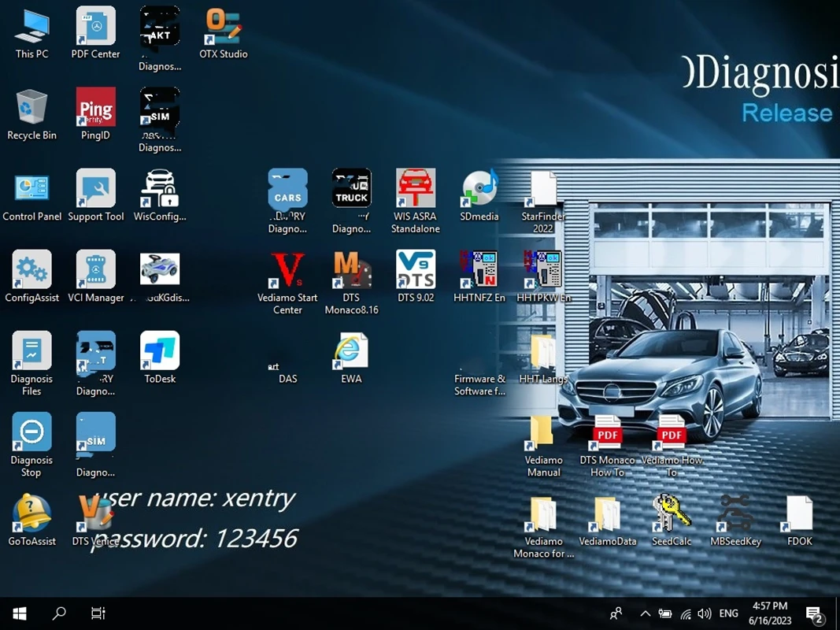Select the MBSeedKey shortcut
Screen dimensions: 840x630
(735, 514)
